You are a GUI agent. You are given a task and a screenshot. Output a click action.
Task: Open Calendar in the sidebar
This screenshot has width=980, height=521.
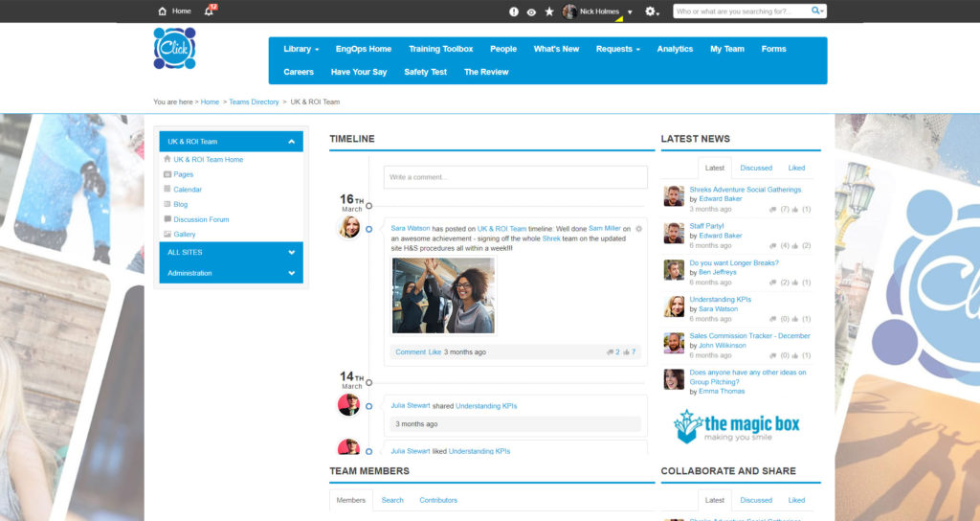[x=188, y=190]
